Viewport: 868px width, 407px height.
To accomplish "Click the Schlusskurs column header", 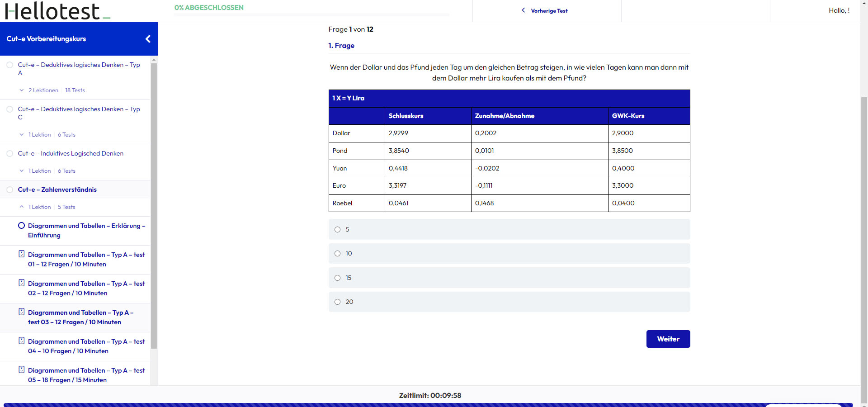I will [406, 116].
